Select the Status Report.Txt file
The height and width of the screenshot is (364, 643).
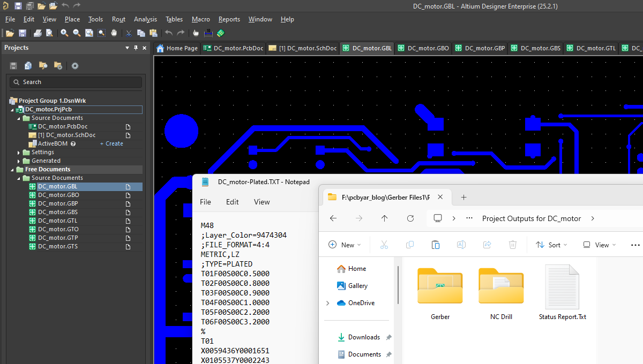pyautogui.click(x=562, y=293)
